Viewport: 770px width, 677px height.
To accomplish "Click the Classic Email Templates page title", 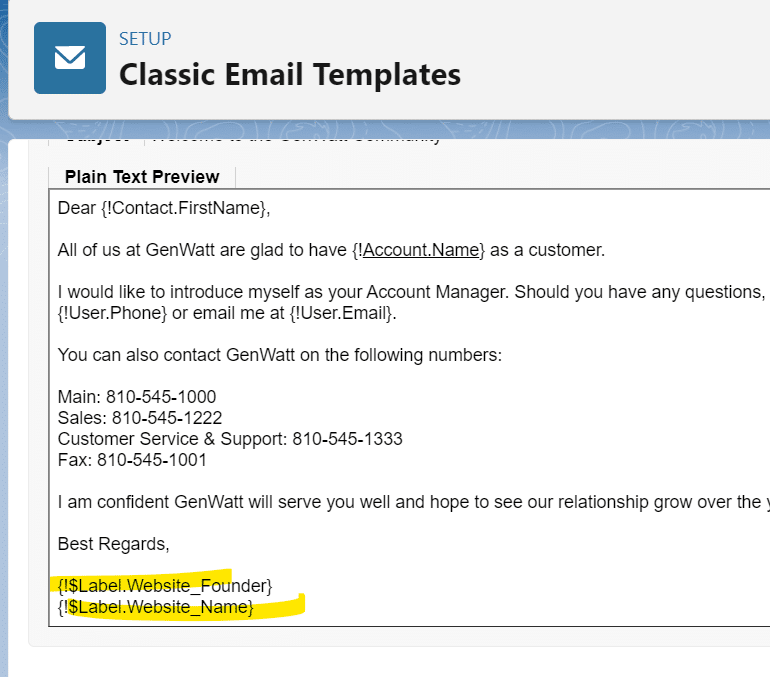I will pyautogui.click(x=290, y=75).
